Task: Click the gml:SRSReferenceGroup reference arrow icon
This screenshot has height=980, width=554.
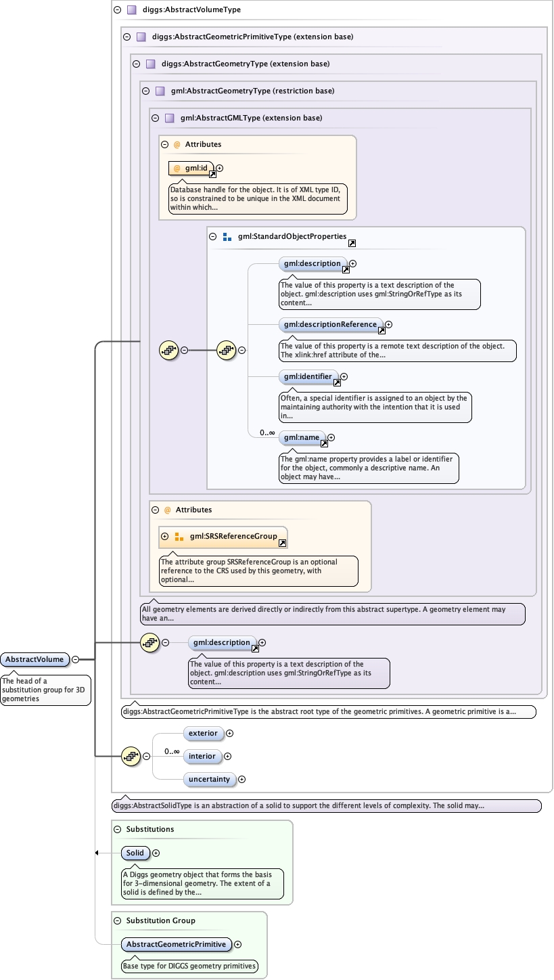Action: (282, 543)
